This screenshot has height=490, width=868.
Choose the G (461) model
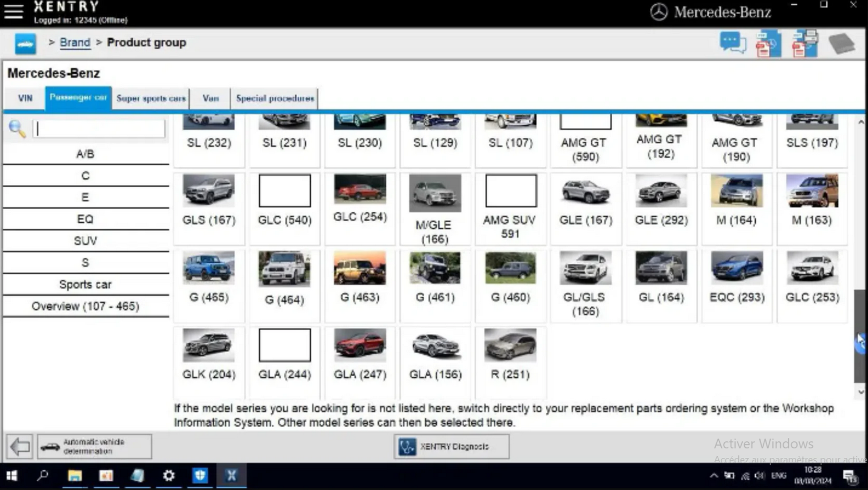(435, 285)
